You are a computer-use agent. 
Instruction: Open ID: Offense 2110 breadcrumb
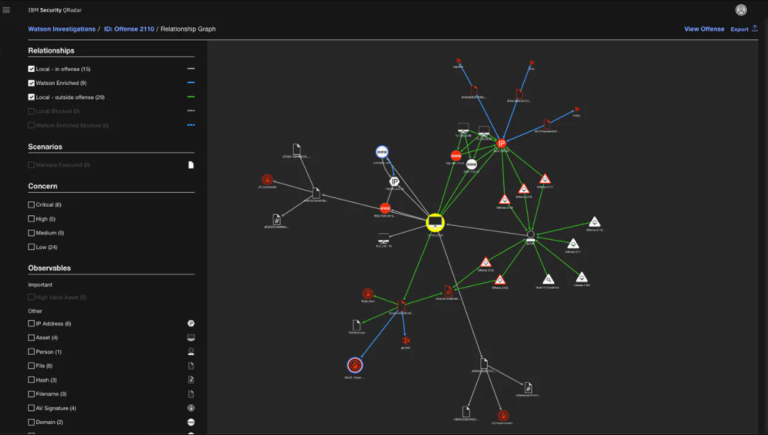(x=129, y=29)
